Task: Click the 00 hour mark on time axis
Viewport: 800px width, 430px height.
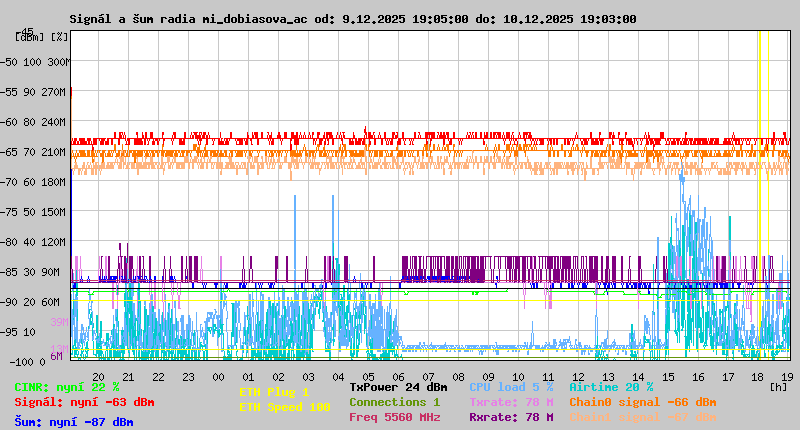Action: 218,377
